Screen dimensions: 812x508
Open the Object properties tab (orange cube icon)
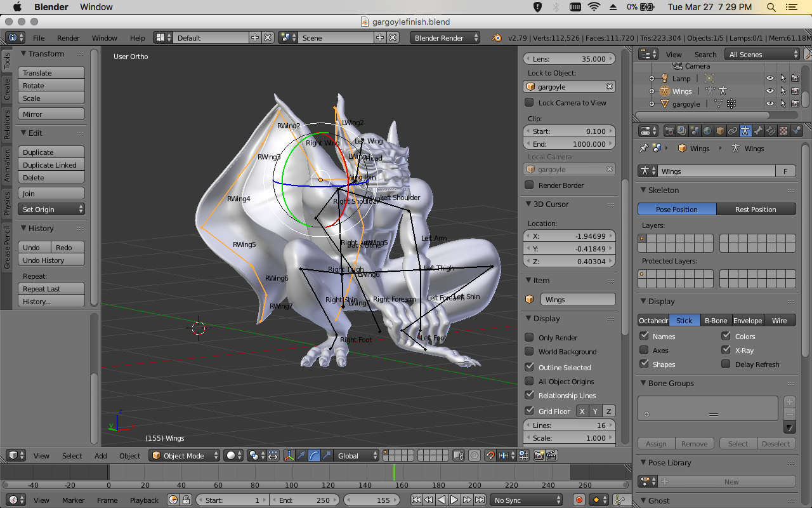720,131
